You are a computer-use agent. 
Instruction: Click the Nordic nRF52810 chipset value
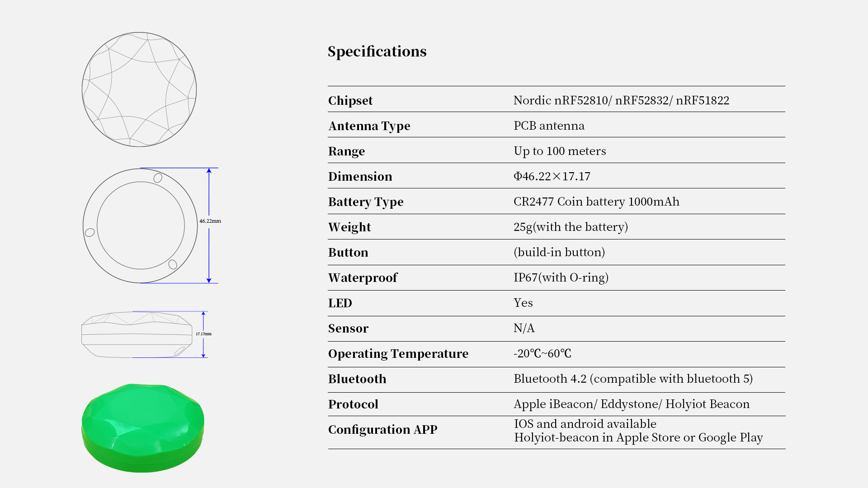tap(621, 100)
